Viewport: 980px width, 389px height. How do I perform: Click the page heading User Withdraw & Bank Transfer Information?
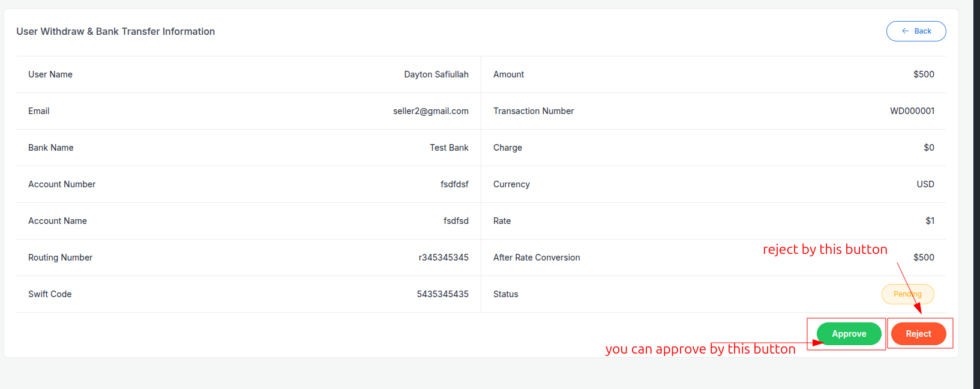[116, 31]
